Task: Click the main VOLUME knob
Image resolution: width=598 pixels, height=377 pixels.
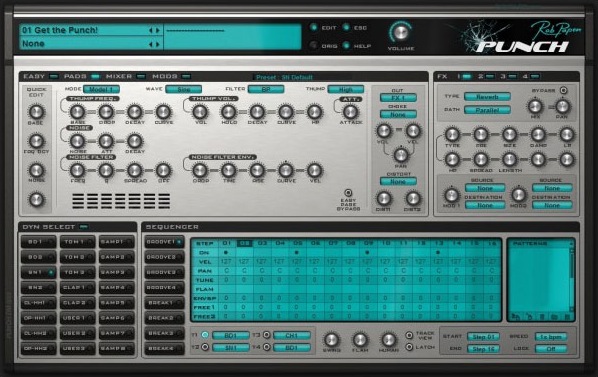Action: 400,33
